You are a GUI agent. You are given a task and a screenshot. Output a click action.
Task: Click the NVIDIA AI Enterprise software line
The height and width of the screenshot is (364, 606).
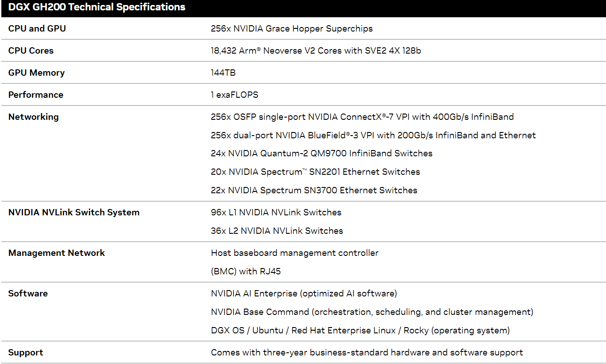click(x=304, y=293)
